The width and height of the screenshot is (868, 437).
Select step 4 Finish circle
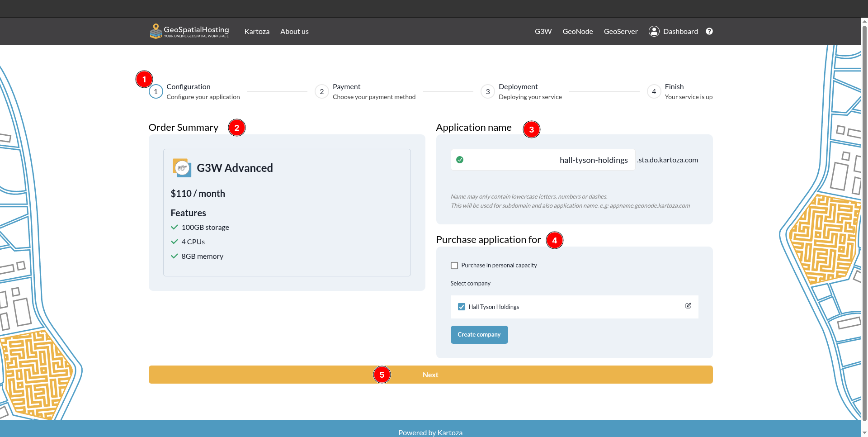pyautogui.click(x=654, y=91)
